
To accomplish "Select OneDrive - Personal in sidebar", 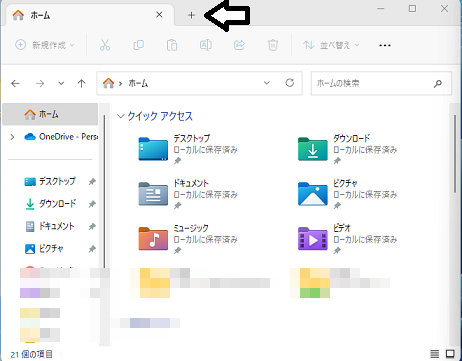I will (61, 137).
